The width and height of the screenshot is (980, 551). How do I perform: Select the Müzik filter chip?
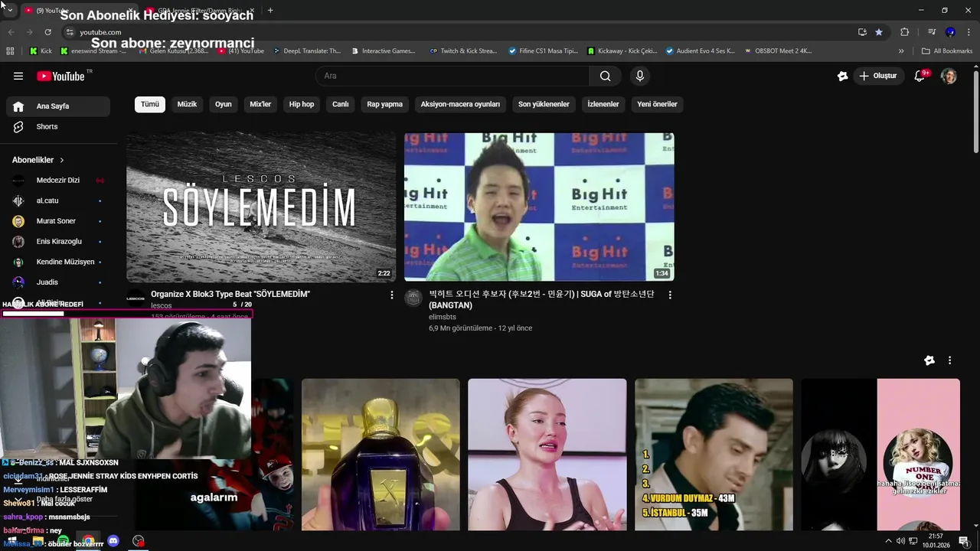coord(188,104)
